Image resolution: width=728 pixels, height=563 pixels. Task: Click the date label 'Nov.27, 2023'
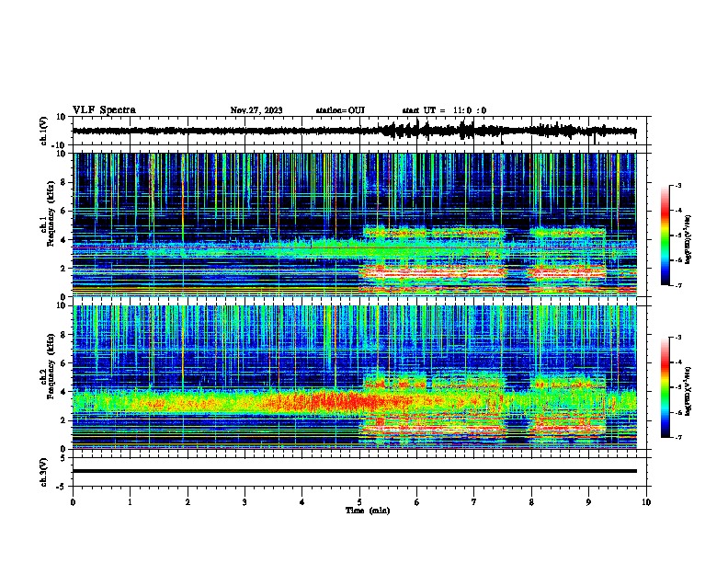click(256, 110)
